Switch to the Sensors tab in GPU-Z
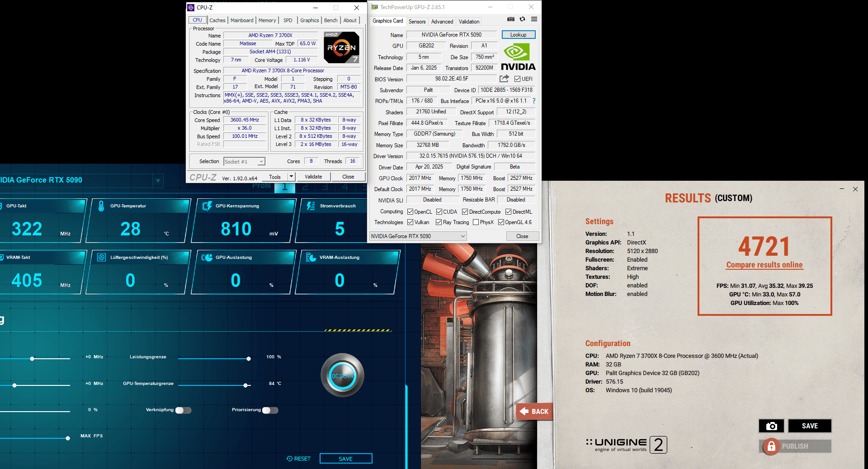The image size is (868, 469). point(417,22)
